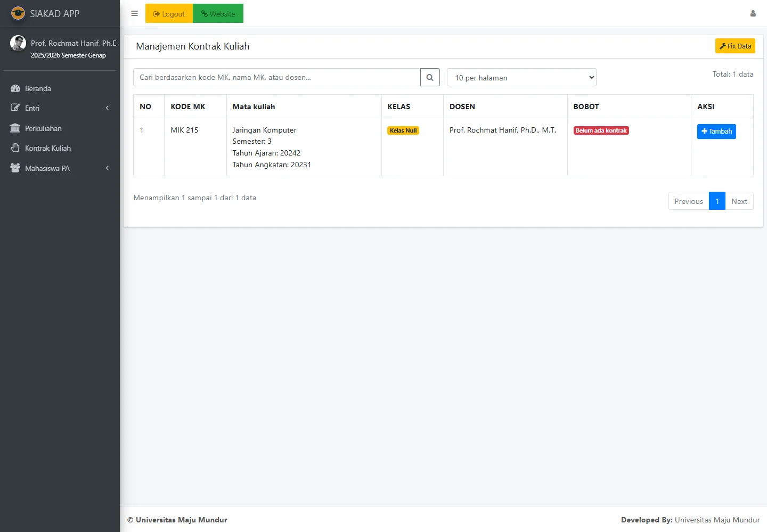
Task: Go to the Next page
Action: [x=739, y=201]
